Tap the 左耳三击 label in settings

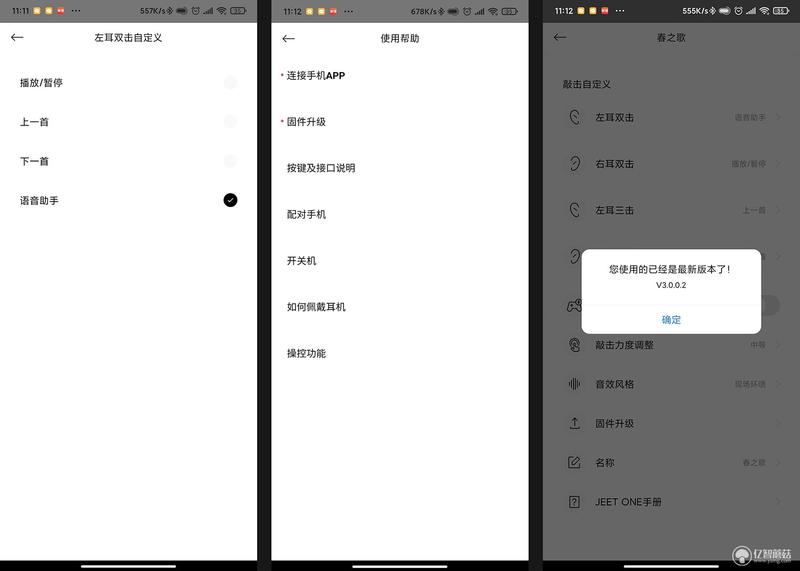pyautogui.click(x=614, y=210)
